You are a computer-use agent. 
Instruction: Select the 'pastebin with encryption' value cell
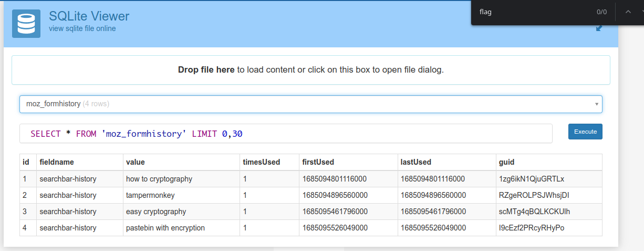point(165,228)
